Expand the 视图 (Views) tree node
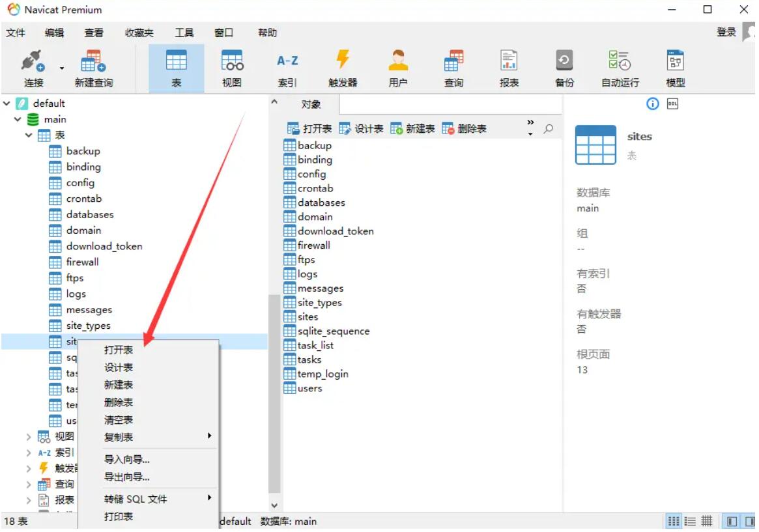Screen dimensions: 759x532 (x=29, y=437)
